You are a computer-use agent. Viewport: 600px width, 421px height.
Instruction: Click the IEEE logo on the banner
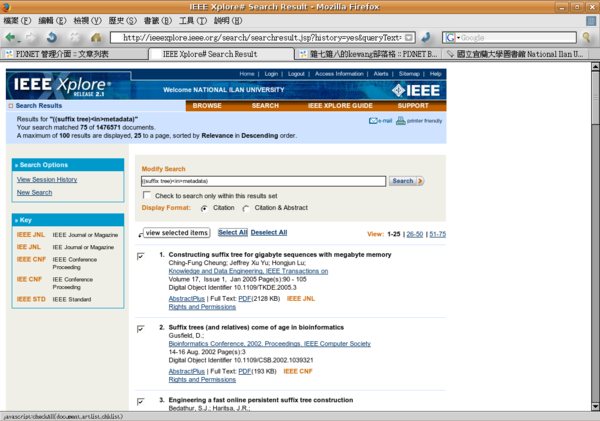[416, 90]
